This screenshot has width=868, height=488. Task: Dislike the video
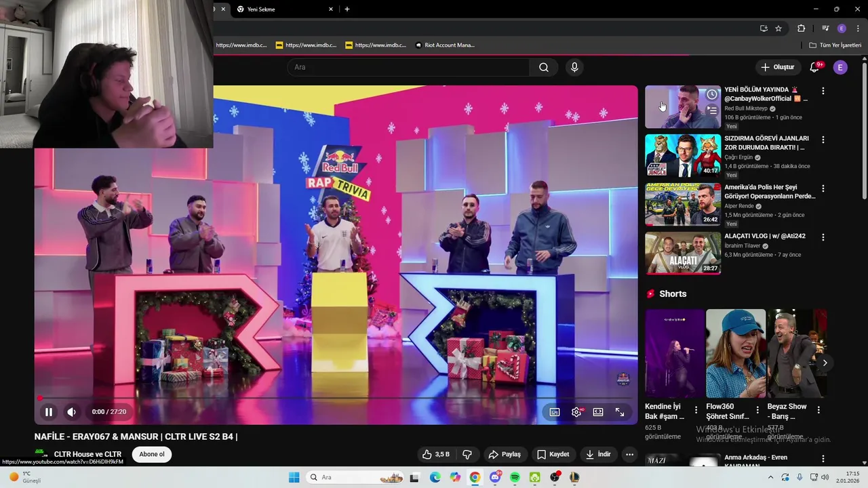point(467,454)
